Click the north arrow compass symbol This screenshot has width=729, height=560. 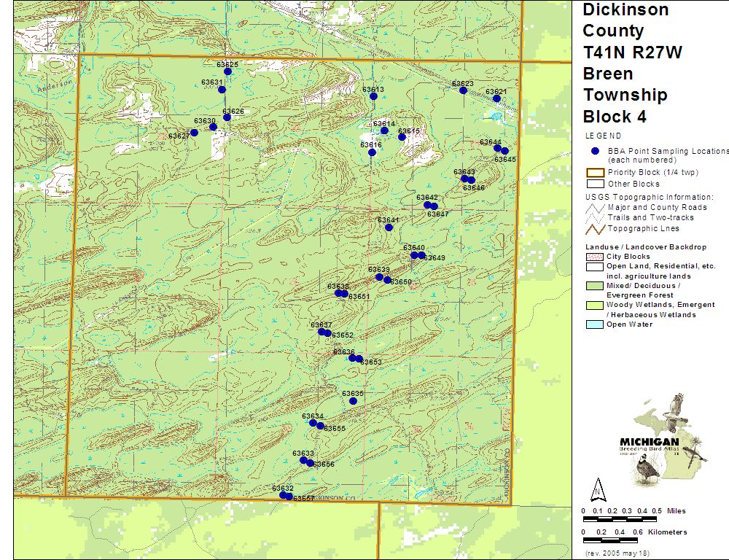tap(597, 488)
